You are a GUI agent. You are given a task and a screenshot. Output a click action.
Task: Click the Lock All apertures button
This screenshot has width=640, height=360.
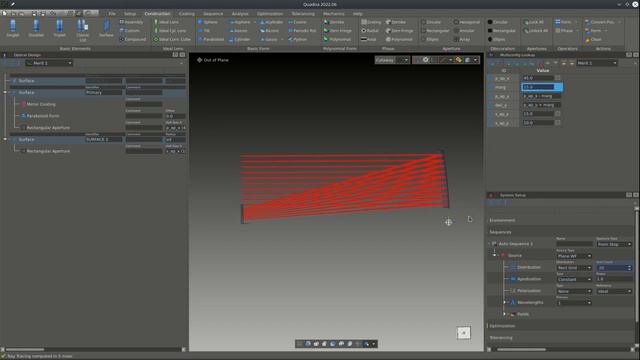pos(533,22)
